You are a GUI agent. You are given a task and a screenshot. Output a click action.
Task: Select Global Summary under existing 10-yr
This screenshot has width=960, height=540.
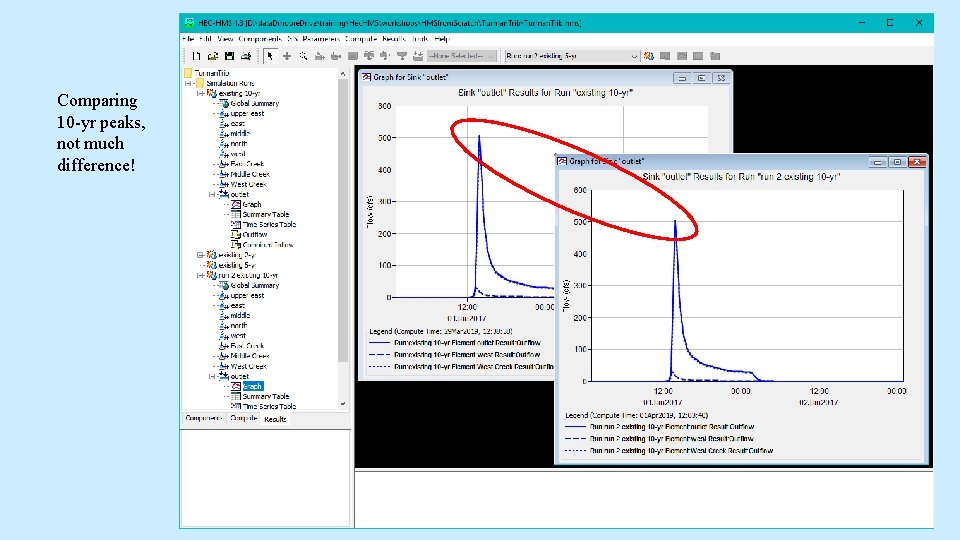coord(255,103)
